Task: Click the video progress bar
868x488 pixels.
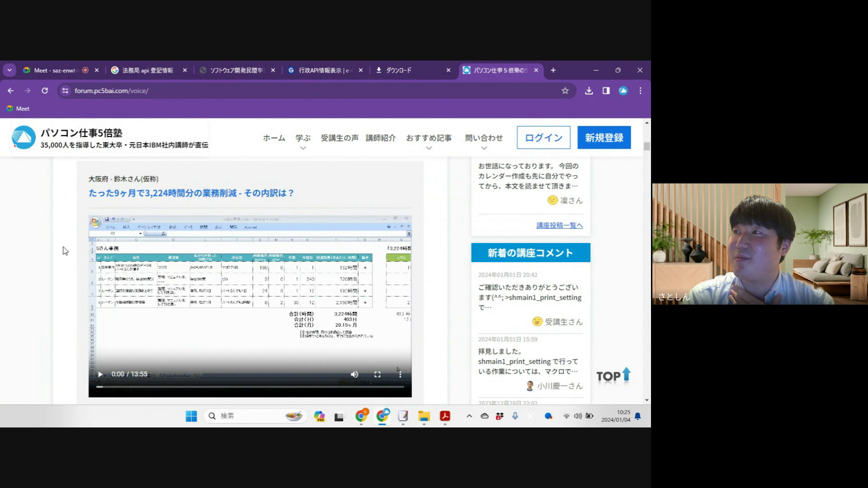Action: (x=250, y=387)
